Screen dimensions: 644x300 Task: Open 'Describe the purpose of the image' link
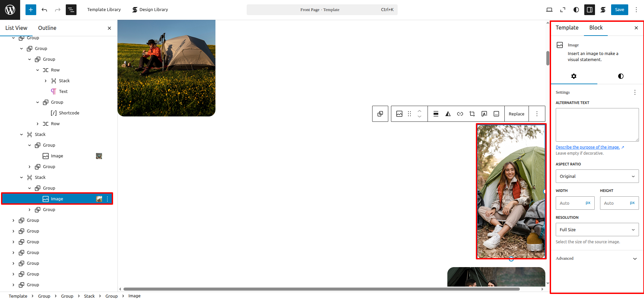click(587, 147)
